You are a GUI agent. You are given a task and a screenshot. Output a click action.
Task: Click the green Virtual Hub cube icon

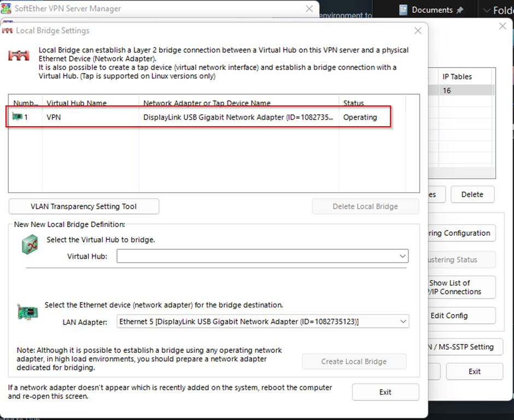(x=30, y=244)
